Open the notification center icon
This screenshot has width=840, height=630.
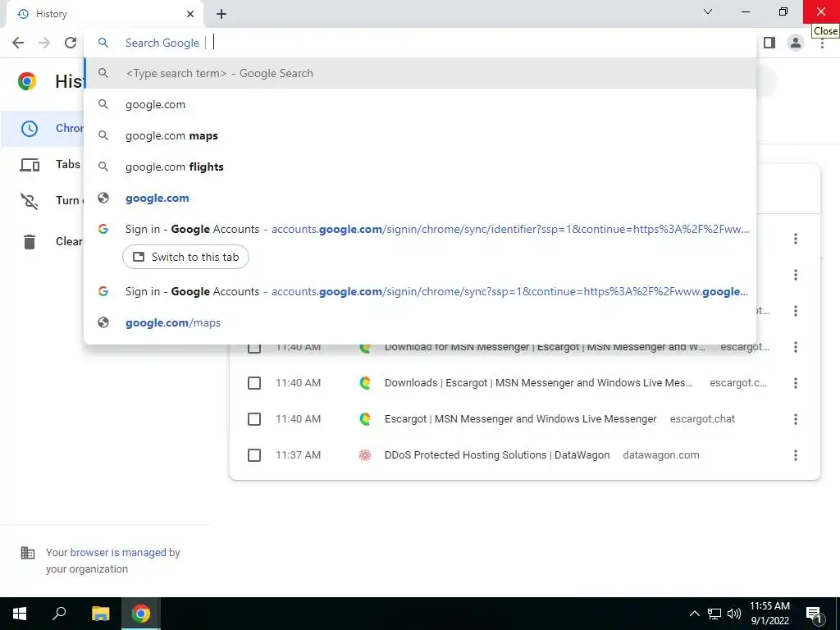(815, 614)
